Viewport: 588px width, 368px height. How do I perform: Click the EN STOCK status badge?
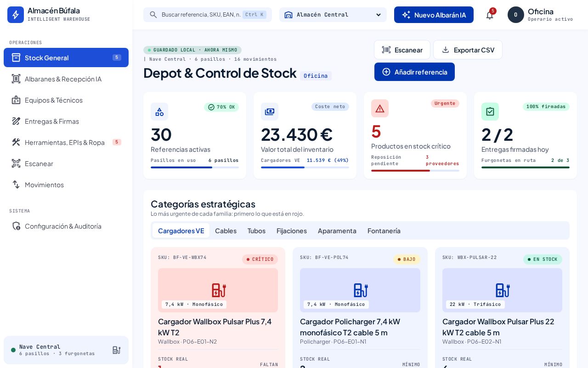tap(543, 259)
